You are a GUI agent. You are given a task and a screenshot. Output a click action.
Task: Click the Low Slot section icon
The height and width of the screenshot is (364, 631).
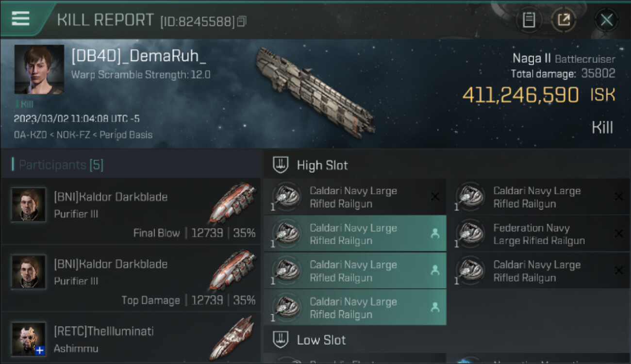(x=281, y=339)
